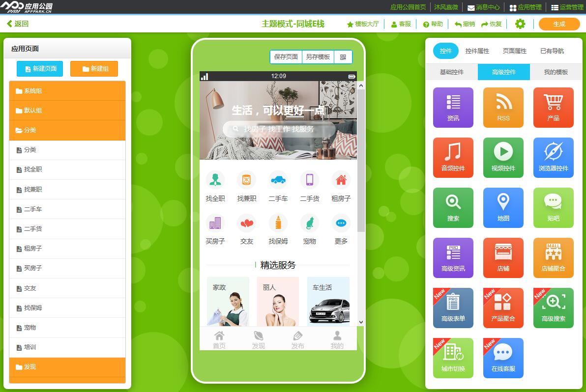The image size is (586, 392).
Task: Expand the 系统组 group
Action: point(67,91)
